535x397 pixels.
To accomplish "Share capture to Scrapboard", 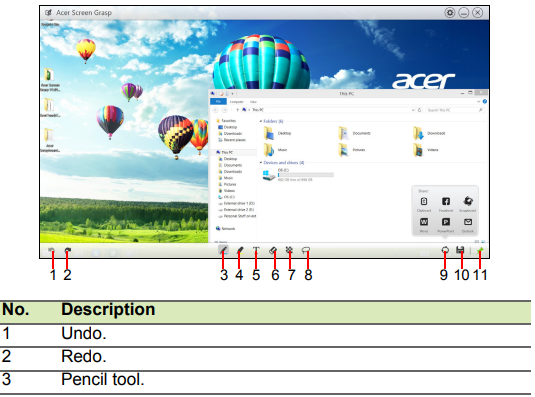I will 468,204.
